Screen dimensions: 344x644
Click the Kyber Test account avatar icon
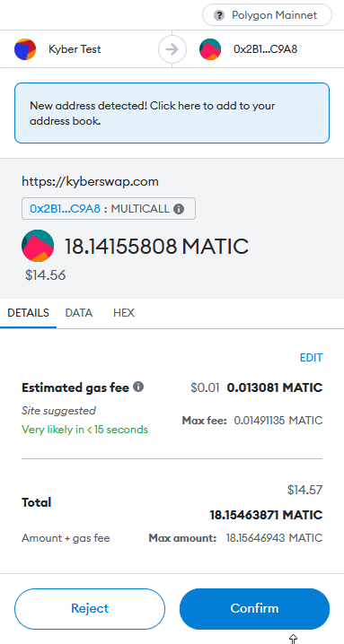click(25, 49)
